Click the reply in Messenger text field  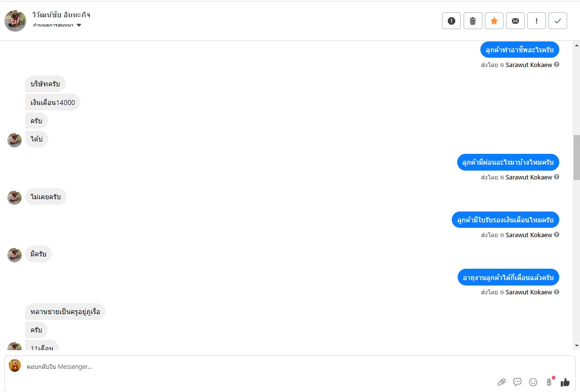(247, 366)
